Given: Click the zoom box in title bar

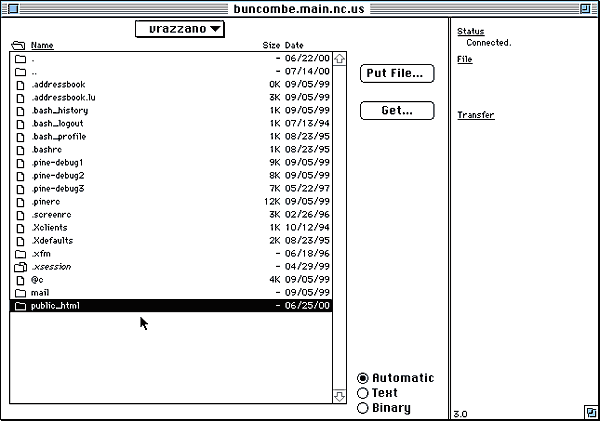Looking at the screenshot, I should pos(585,8).
